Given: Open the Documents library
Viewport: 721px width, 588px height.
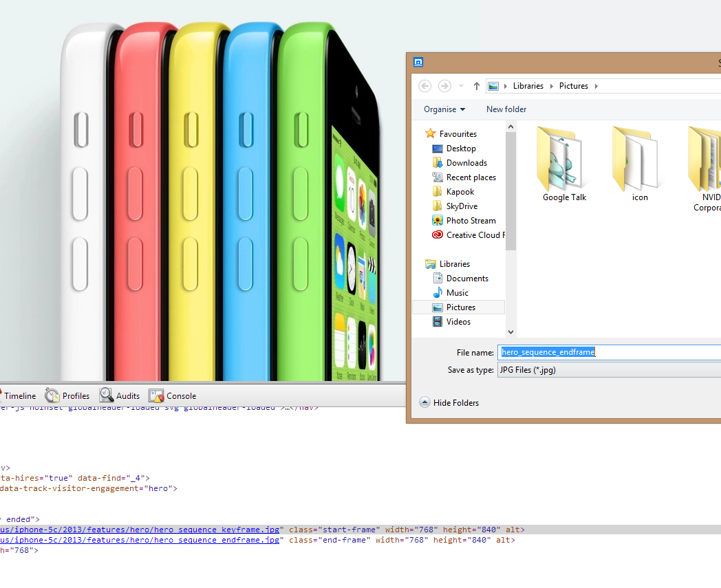Looking at the screenshot, I should (467, 279).
